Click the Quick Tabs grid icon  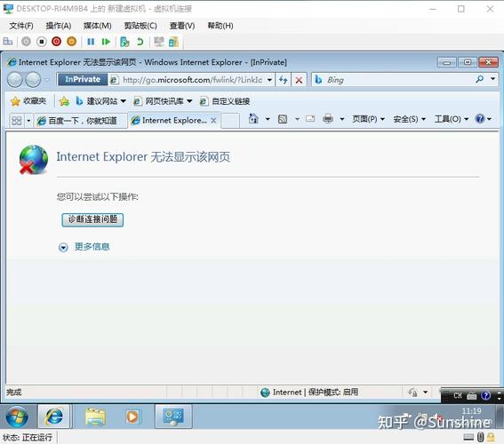click(16, 121)
